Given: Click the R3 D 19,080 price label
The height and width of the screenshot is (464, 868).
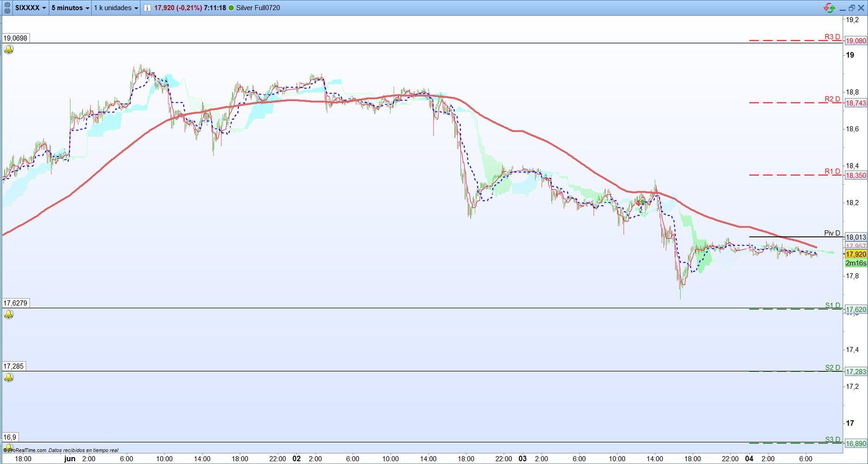Looking at the screenshot, I should click(x=855, y=41).
